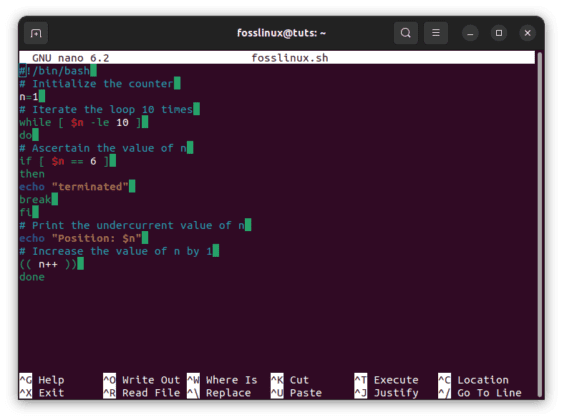Image resolution: width=562 pixels, height=420 pixels.
Task: Click the ^\ Replace shortcut
Action: click(x=219, y=393)
